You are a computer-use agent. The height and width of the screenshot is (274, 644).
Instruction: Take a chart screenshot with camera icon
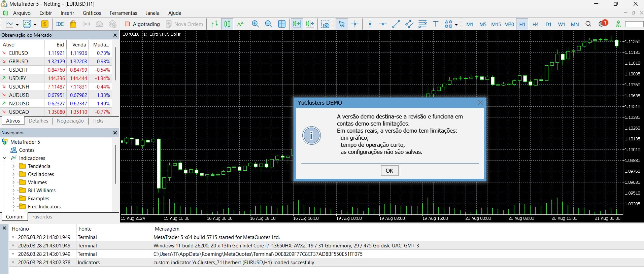325,24
